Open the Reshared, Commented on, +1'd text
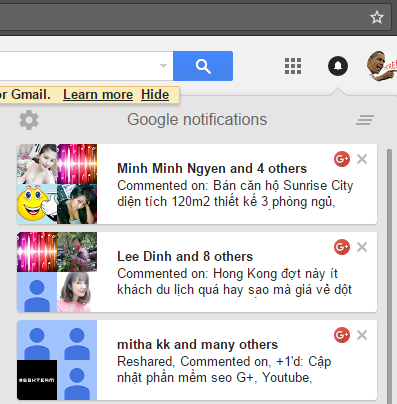The width and height of the screenshot is (397, 404). point(224,370)
